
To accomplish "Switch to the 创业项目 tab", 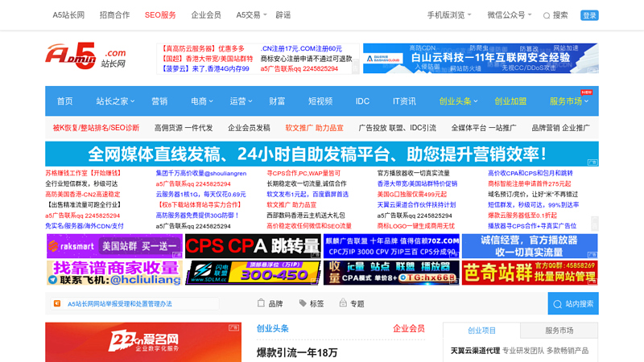I will [481, 331].
